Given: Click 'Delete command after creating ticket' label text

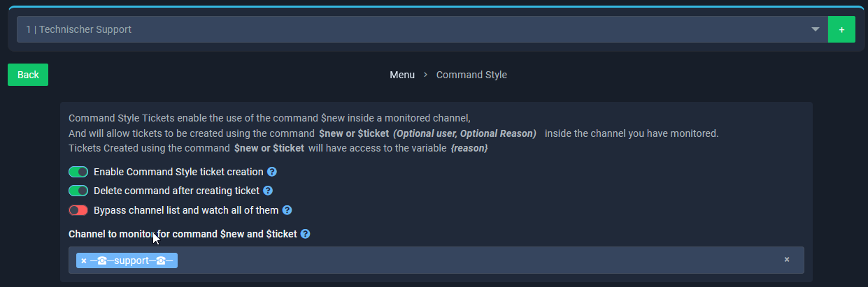Looking at the screenshot, I should coord(176,191).
